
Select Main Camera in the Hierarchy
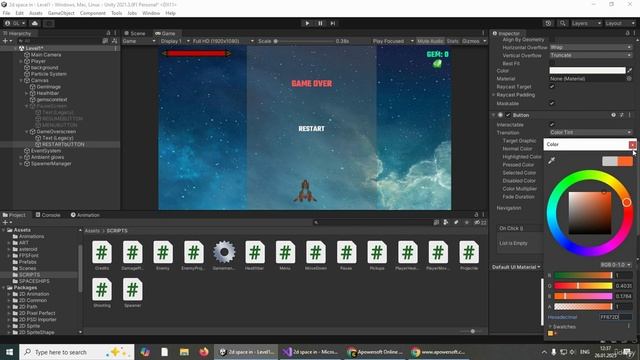[x=46, y=55]
